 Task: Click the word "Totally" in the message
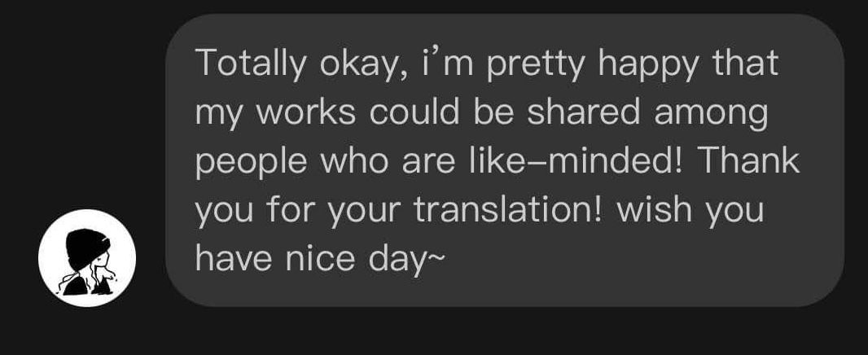coord(251,65)
